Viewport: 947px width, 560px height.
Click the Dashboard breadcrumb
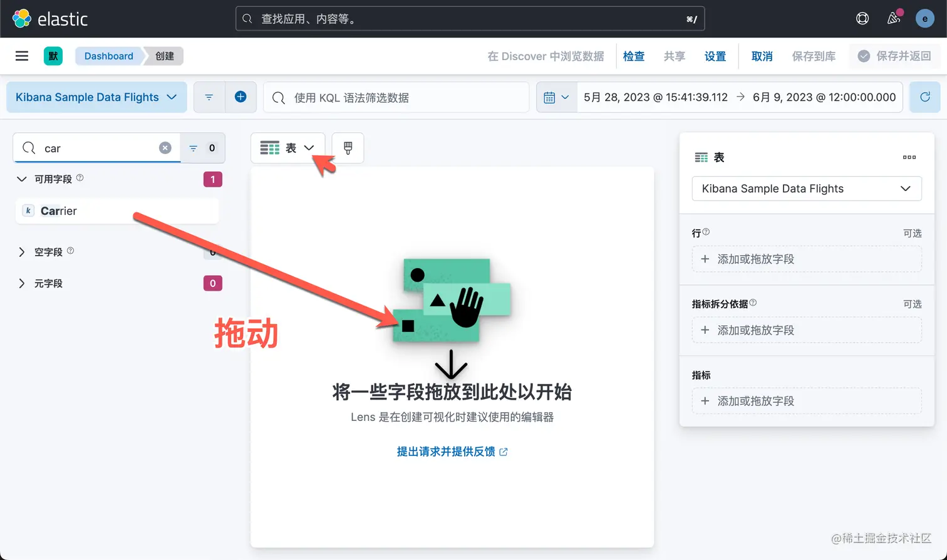[109, 56]
